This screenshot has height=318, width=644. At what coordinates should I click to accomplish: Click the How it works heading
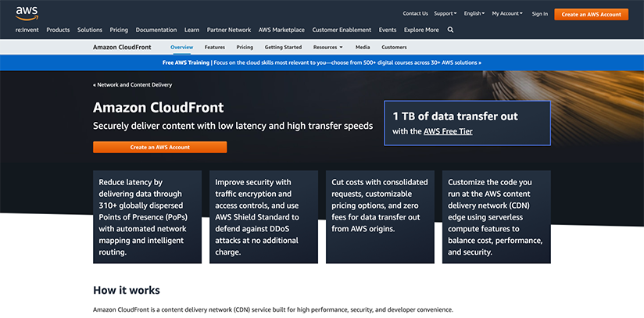(127, 290)
